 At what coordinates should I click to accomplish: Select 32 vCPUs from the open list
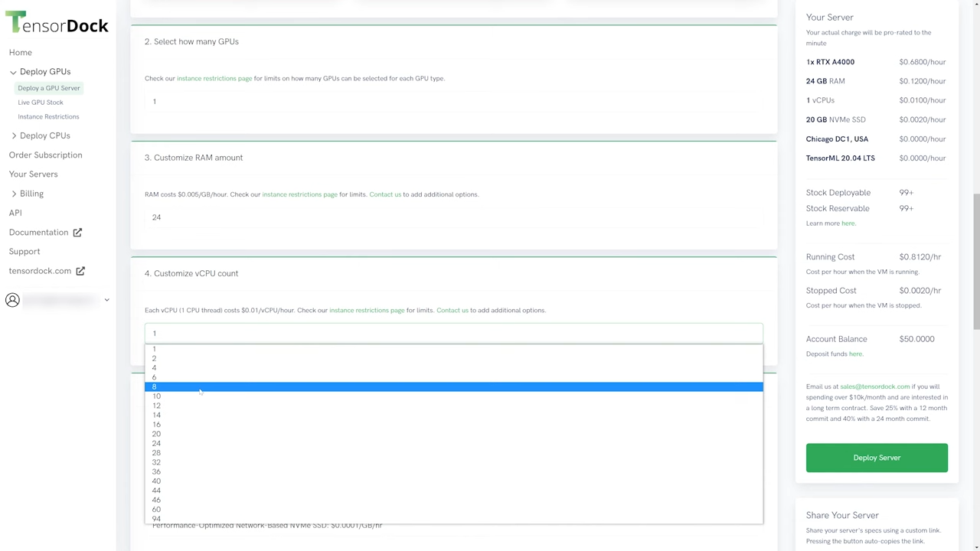453,462
